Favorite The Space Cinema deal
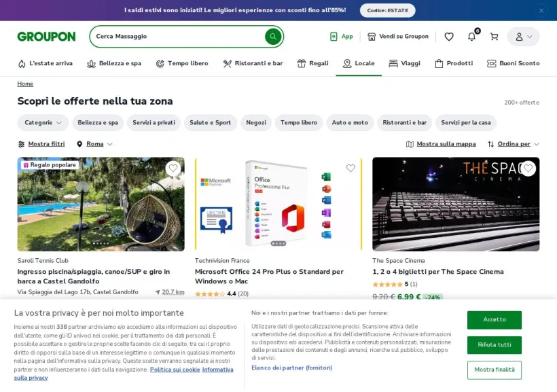This screenshot has width=557, height=392. (x=528, y=168)
